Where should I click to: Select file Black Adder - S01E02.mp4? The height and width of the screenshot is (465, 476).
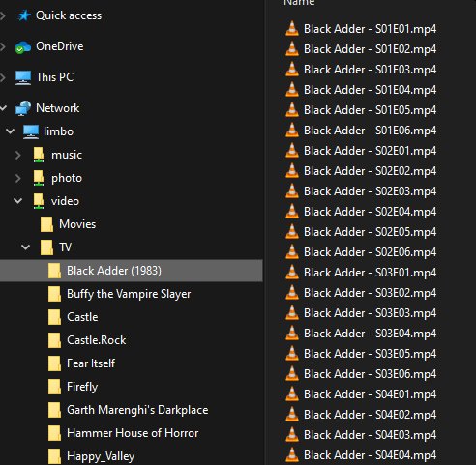[370, 49]
